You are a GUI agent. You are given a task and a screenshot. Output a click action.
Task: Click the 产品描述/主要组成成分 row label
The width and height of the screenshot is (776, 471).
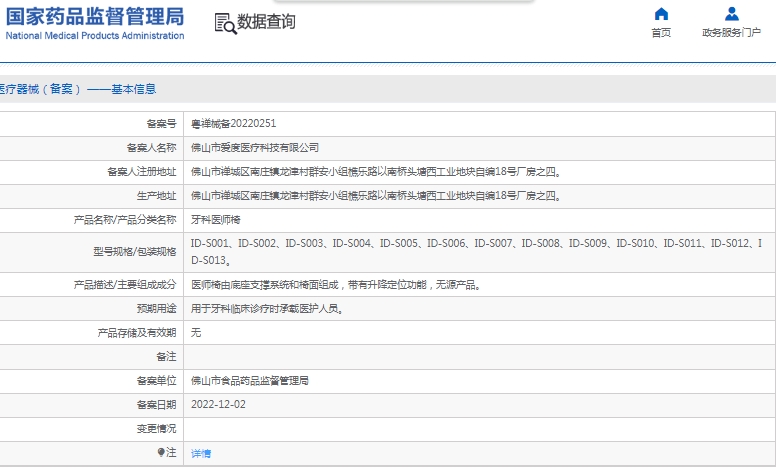tap(125, 285)
